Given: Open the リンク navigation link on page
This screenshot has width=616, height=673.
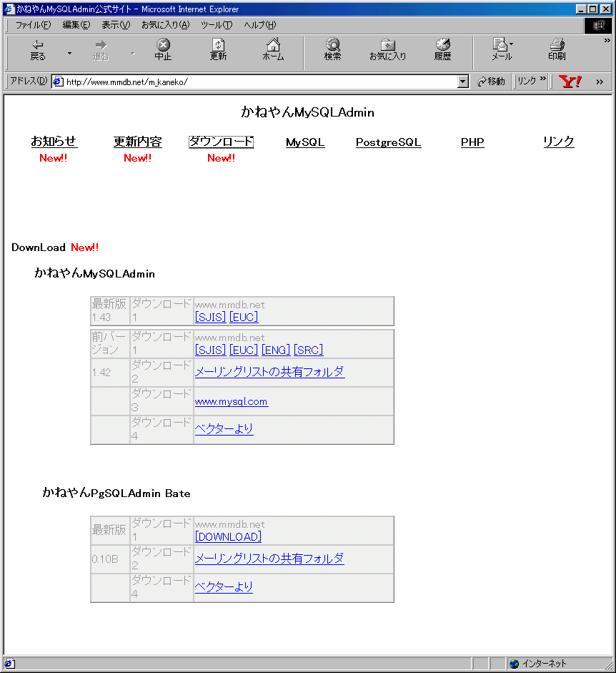Looking at the screenshot, I should (x=559, y=141).
